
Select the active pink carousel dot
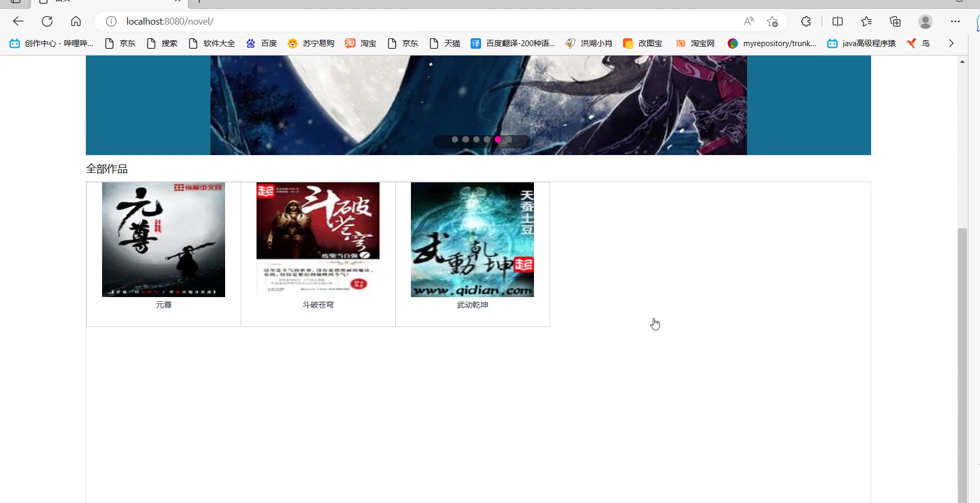[498, 139]
